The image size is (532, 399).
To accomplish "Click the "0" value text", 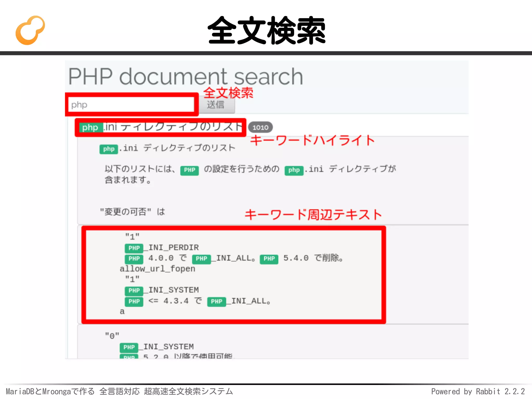I will [x=112, y=336].
